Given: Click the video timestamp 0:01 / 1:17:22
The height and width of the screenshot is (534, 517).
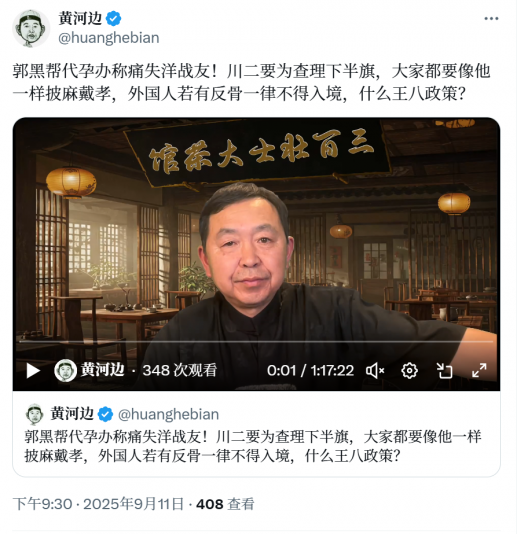Looking at the screenshot, I should click(310, 371).
